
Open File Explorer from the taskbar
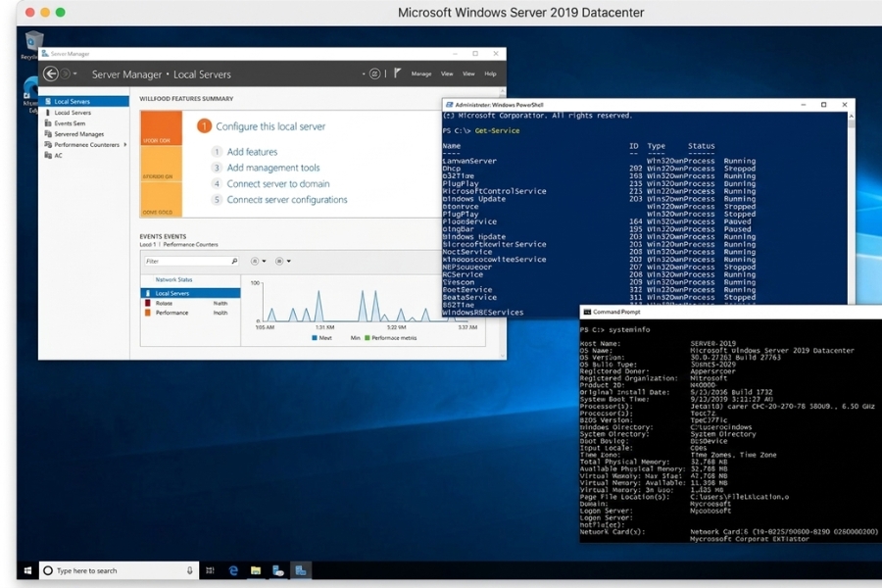pos(256,570)
